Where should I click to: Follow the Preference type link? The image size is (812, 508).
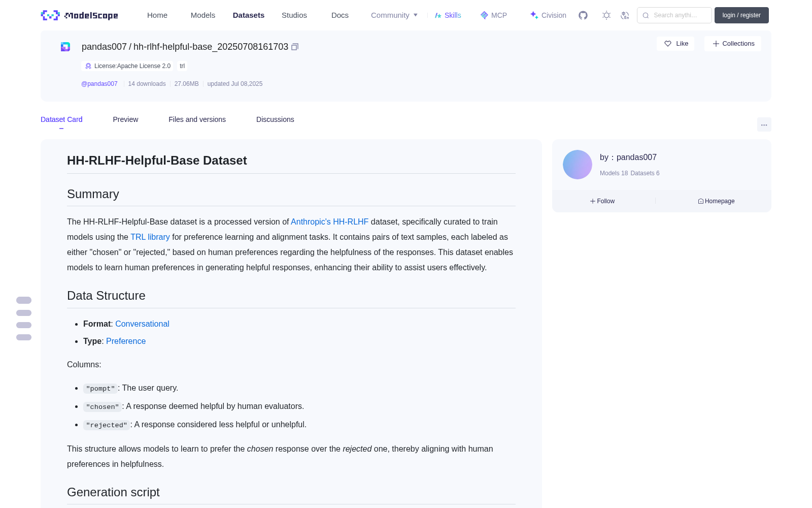(x=126, y=341)
